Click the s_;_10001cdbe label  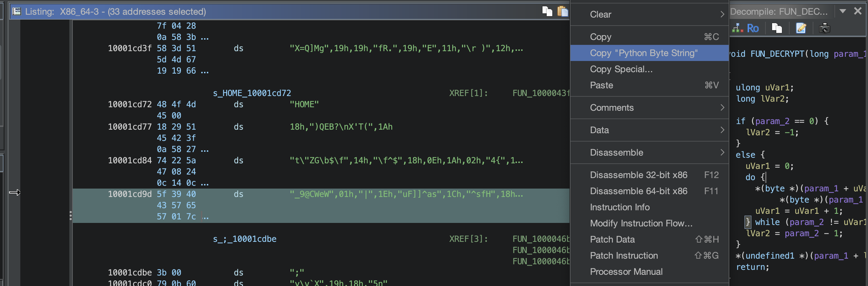tap(245, 239)
